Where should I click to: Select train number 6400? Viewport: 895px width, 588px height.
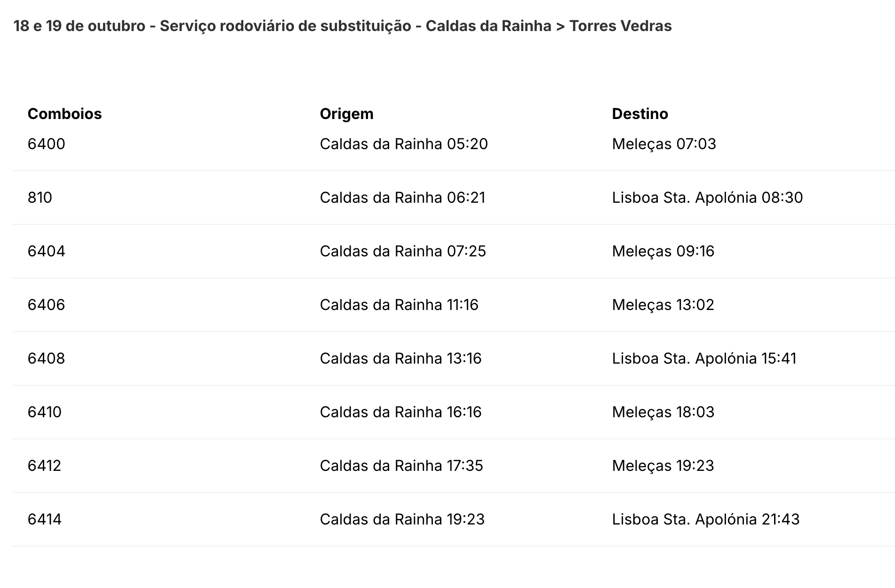tap(46, 144)
